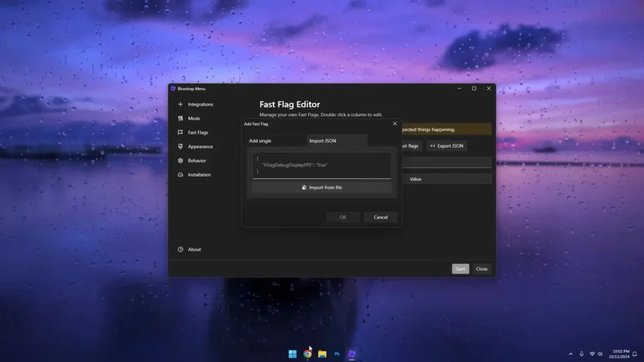Open the About page icon
644x362 pixels.
click(x=180, y=249)
